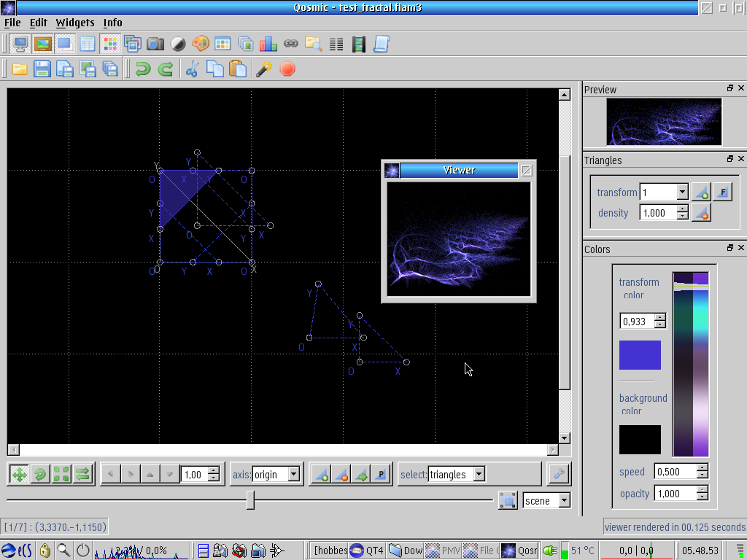Click the undo arrow icon
747x560 pixels.
[x=143, y=69]
